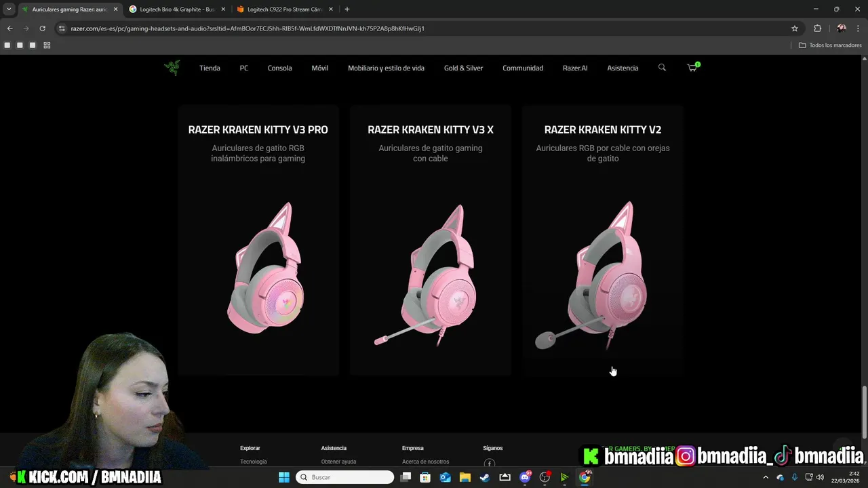Close the Logitech C922 Pro Stream tab

331,9
